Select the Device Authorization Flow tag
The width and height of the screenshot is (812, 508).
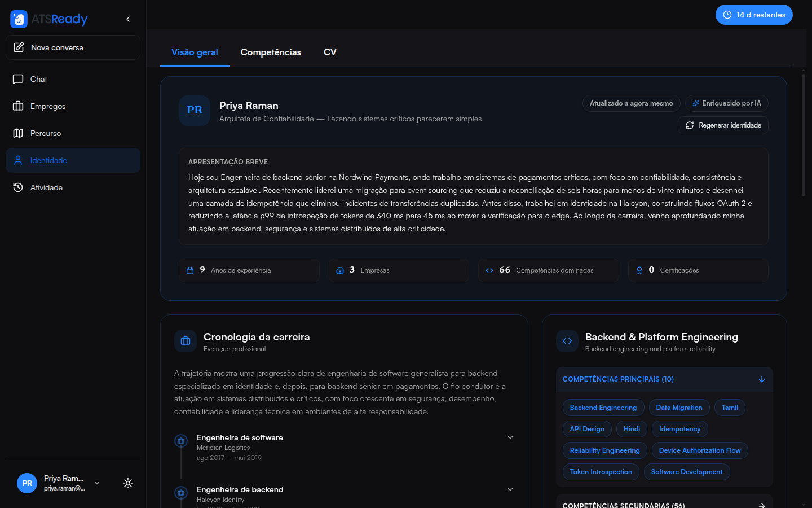pos(700,450)
